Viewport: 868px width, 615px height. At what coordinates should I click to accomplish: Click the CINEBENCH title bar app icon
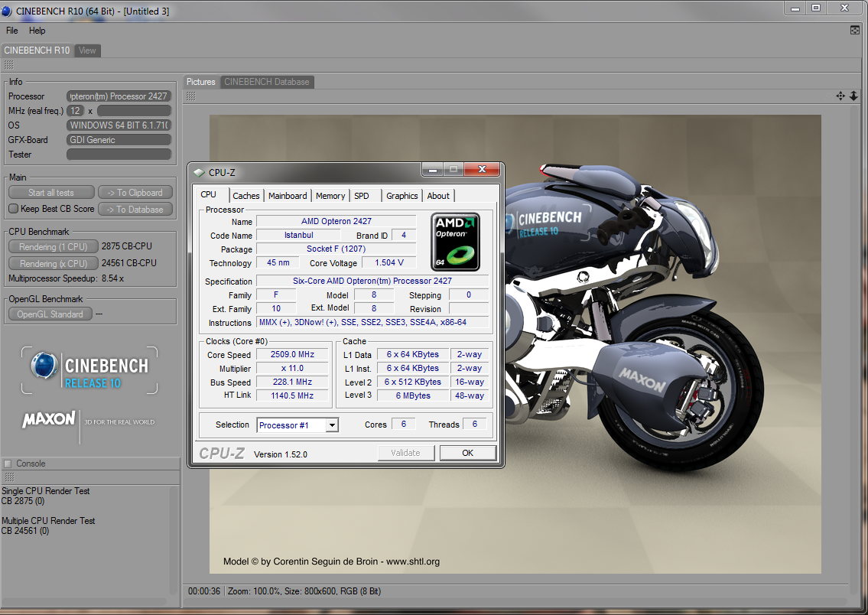[x=8, y=11]
